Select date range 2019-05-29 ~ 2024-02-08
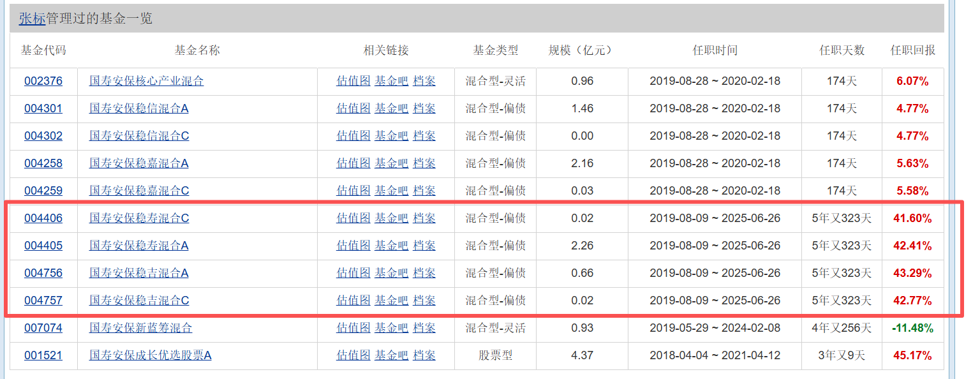Screen dimensions: 980x379 click(x=715, y=328)
